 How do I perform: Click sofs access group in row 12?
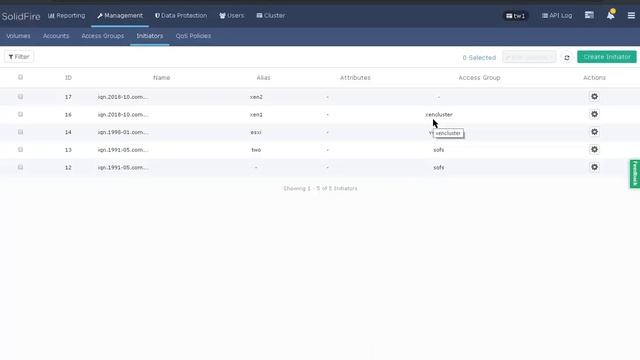pyautogui.click(x=439, y=167)
